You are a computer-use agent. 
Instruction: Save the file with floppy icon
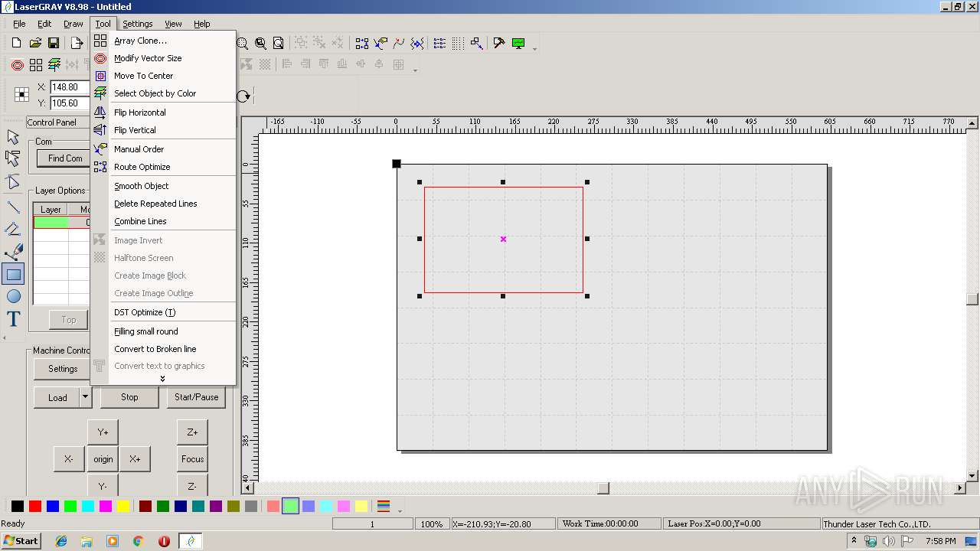[x=54, y=44]
